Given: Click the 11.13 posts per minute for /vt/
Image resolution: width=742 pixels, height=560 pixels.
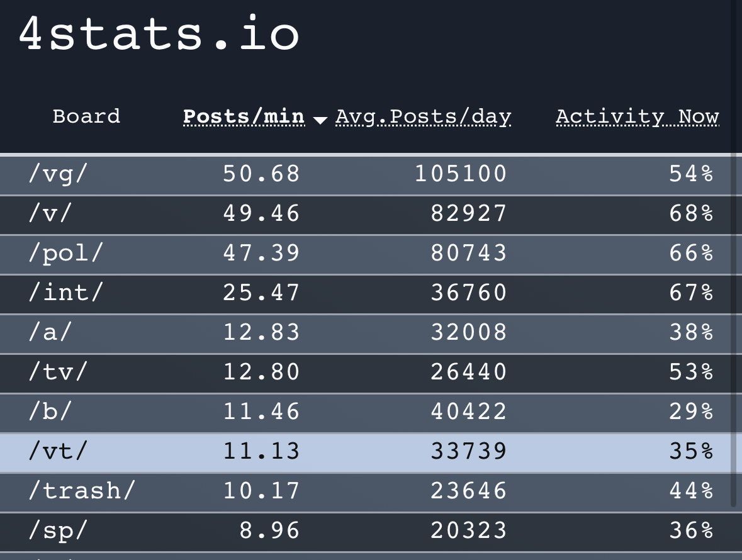Looking at the screenshot, I should pos(261,452).
